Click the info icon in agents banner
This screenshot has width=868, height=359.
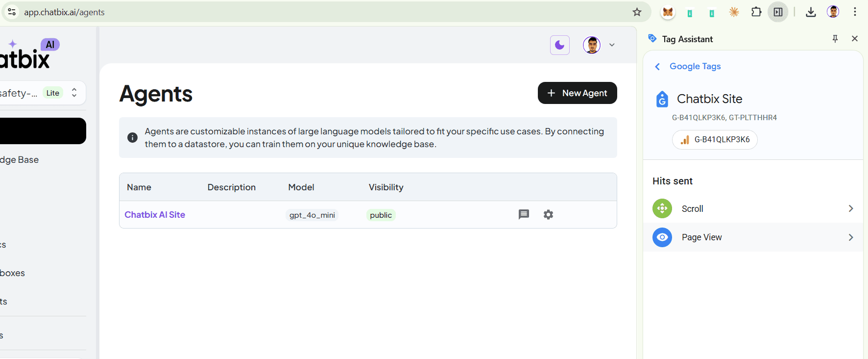[132, 138]
